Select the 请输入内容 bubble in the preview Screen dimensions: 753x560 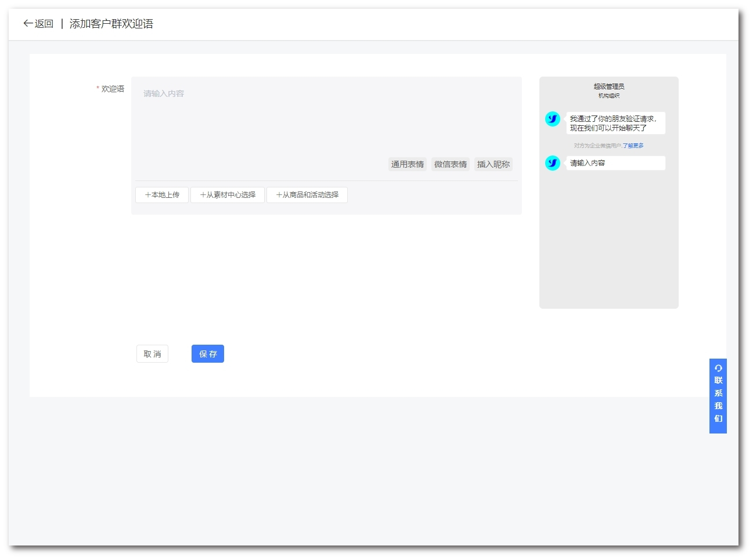tap(615, 163)
